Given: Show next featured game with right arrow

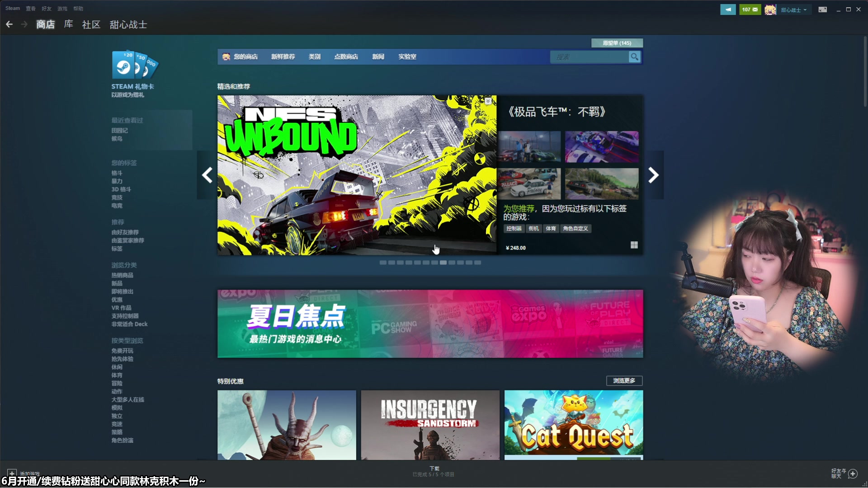Looking at the screenshot, I should pyautogui.click(x=654, y=175).
